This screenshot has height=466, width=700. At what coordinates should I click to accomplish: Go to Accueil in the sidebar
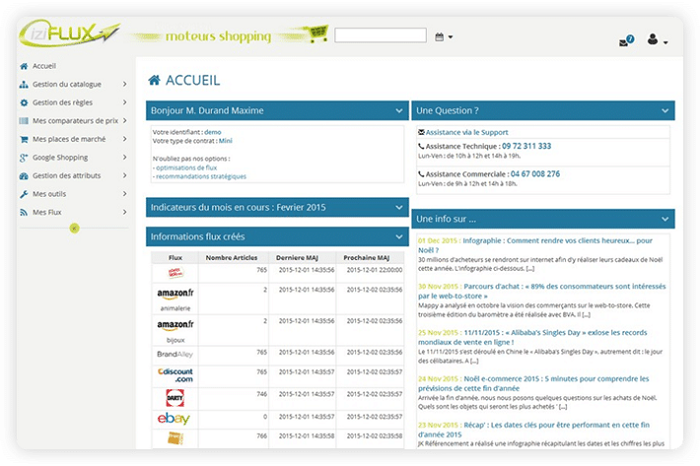(x=43, y=66)
